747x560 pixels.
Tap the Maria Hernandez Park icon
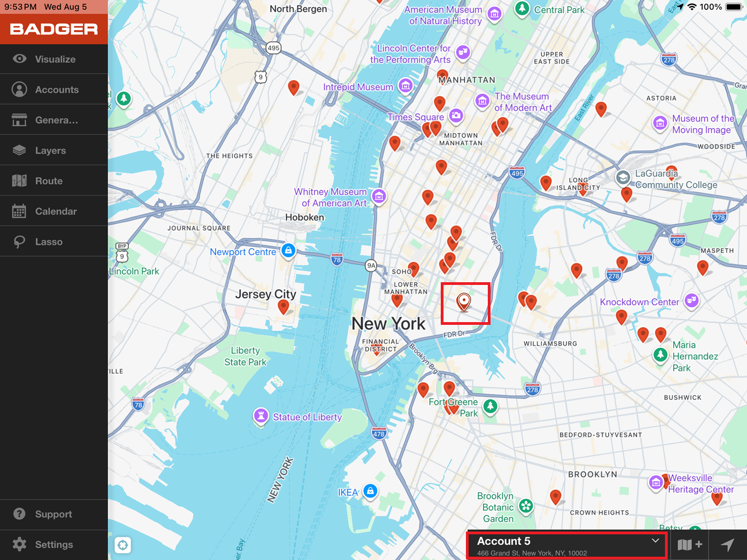click(661, 355)
